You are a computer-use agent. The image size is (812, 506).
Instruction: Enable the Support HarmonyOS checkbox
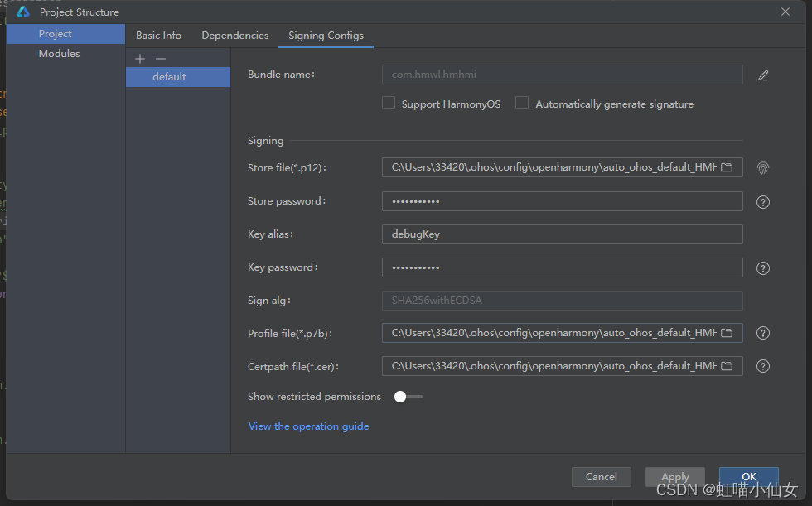[x=389, y=104]
